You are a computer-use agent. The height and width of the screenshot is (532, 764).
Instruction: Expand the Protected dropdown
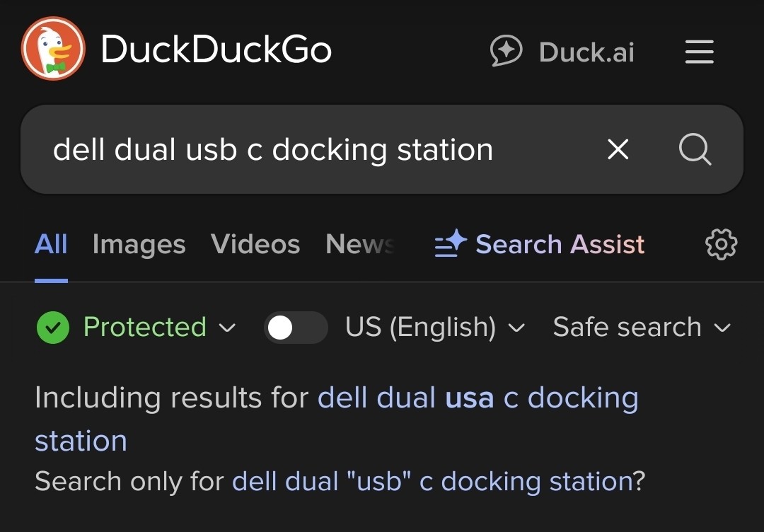click(228, 328)
